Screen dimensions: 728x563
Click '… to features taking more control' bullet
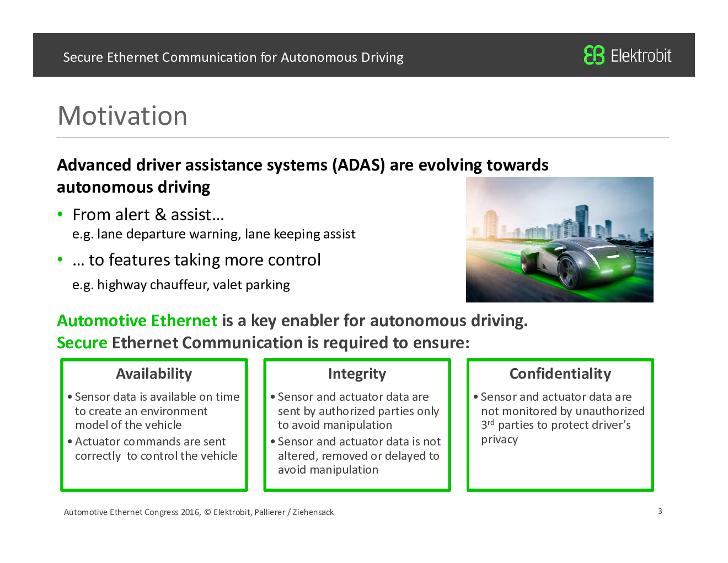tap(196, 260)
